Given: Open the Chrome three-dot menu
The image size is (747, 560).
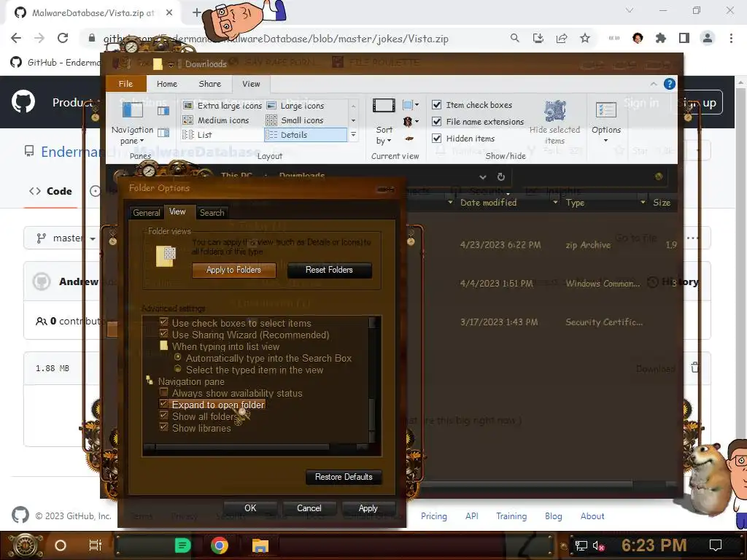Looking at the screenshot, I should pos(731,38).
